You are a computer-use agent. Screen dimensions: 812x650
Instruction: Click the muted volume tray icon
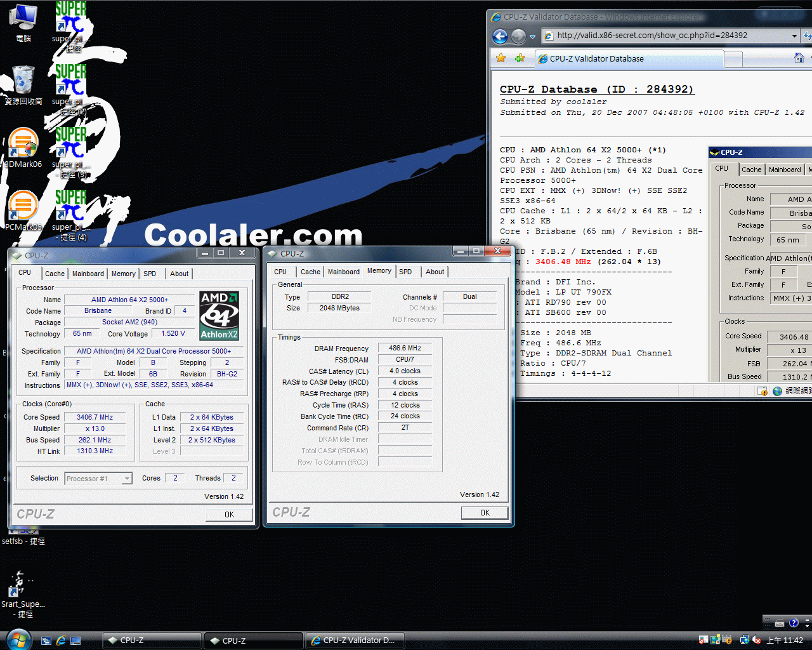click(756, 640)
